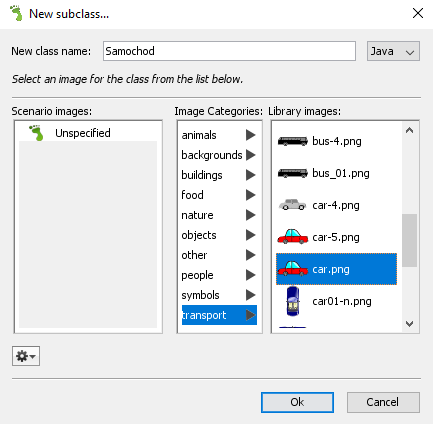Select the red car-5.png icon
Screen dimensions: 433x424
click(x=293, y=237)
